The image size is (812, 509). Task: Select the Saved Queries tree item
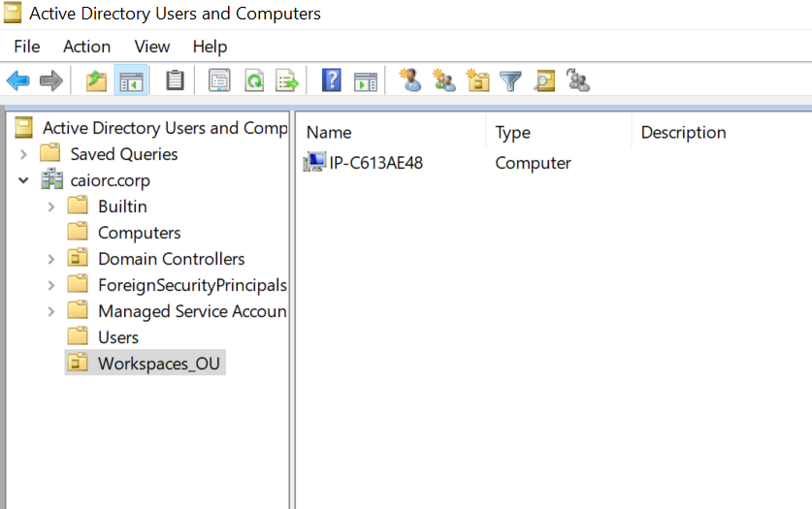click(124, 154)
